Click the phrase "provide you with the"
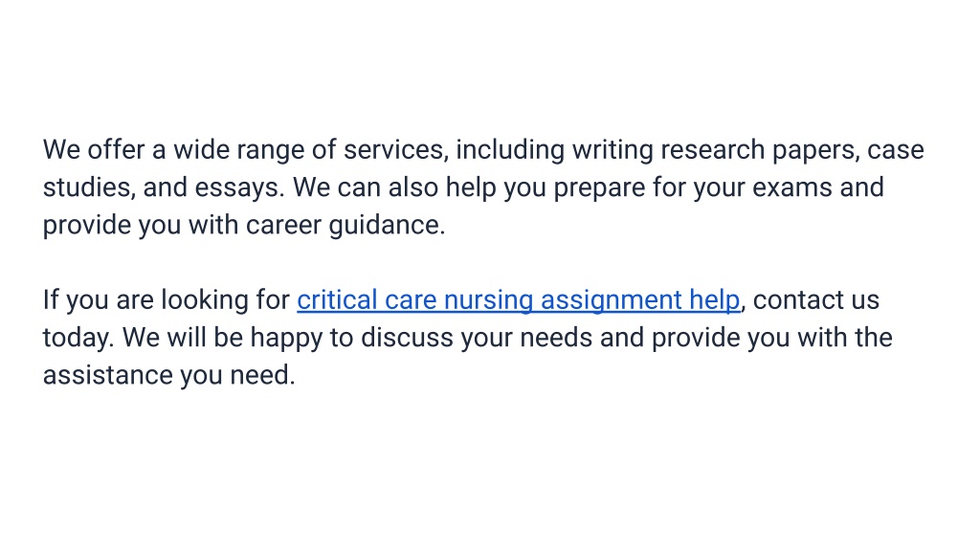The width and height of the screenshot is (980, 551). coord(772,338)
